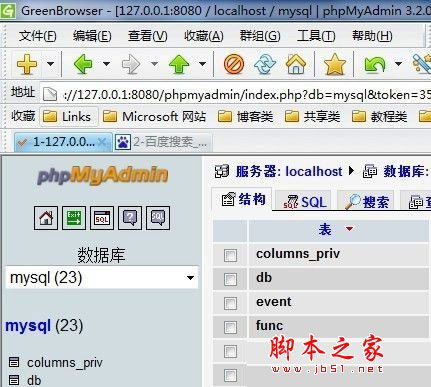
Task: Open dropdown arrow beside forward button
Action: click(154, 64)
